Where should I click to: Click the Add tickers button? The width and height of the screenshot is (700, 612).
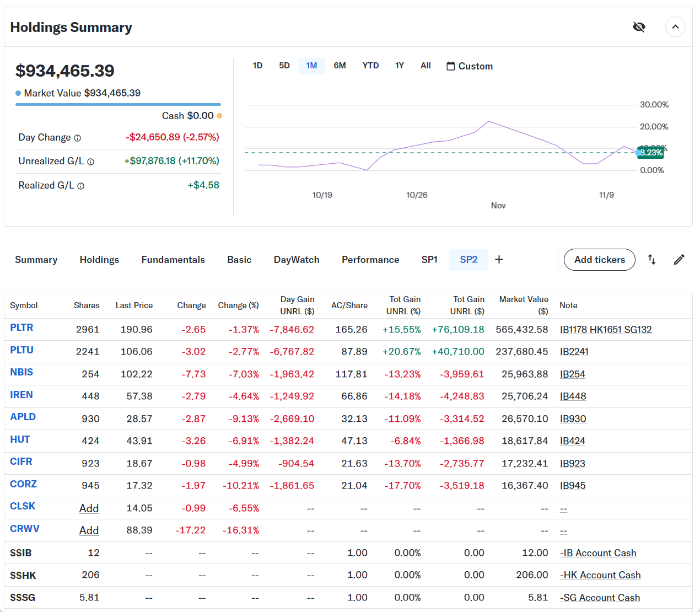[x=599, y=260]
